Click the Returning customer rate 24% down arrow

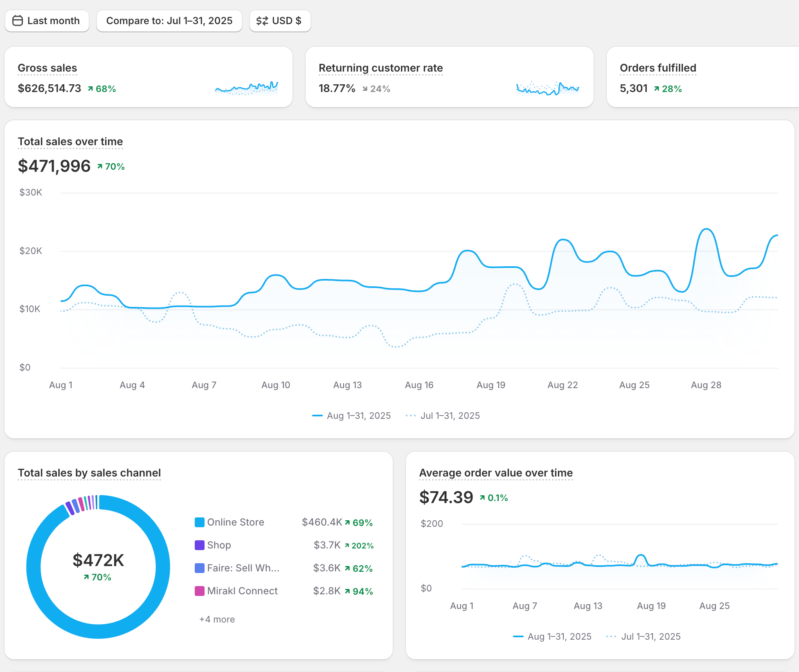[365, 89]
